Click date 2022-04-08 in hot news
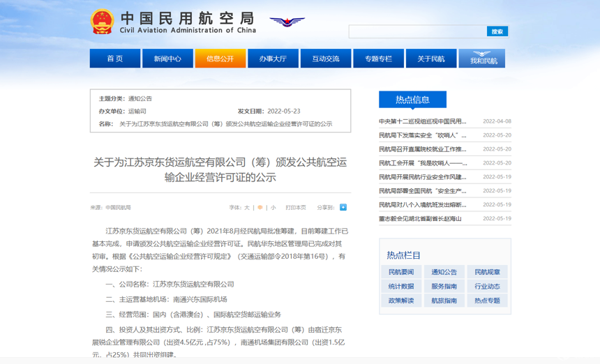The height and width of the screenshot is (364, 600). (x=497, y=121)
